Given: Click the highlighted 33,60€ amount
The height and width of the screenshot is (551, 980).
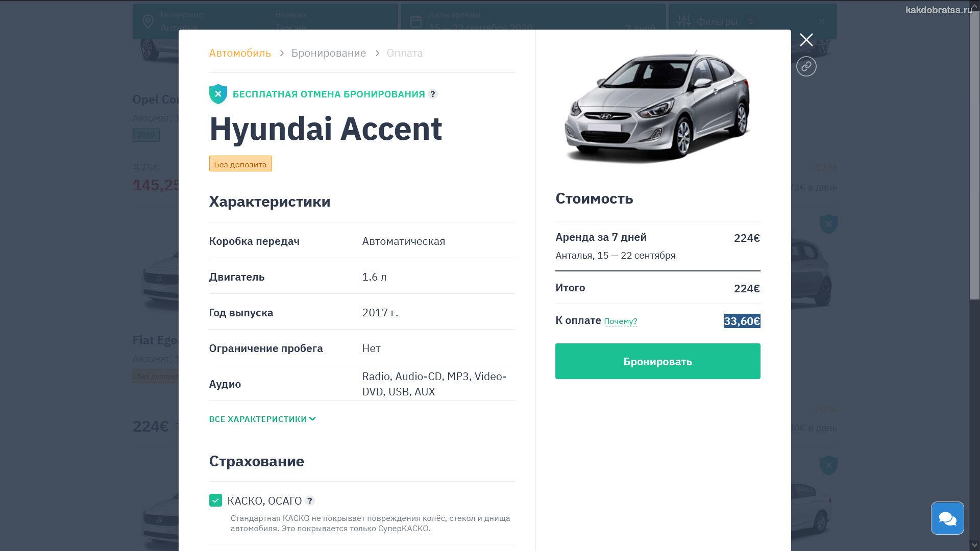Looking at the screenshot, I should (x=742, y=321).
